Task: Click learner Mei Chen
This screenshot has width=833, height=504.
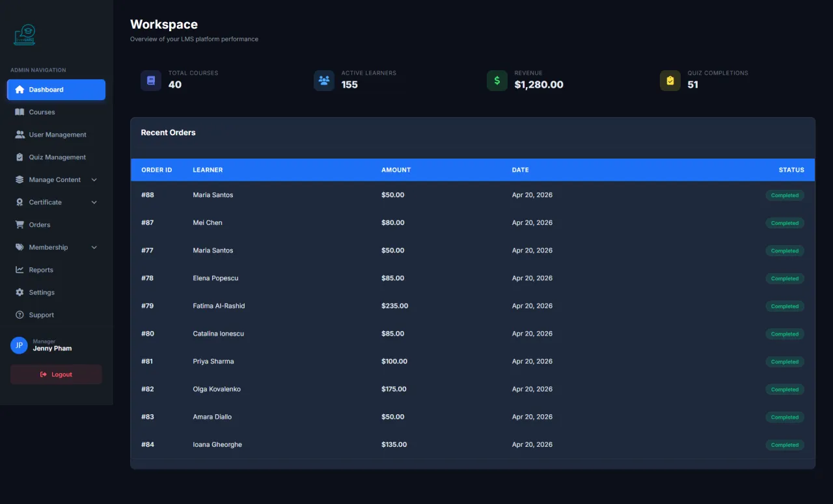Action: point(208,222)
